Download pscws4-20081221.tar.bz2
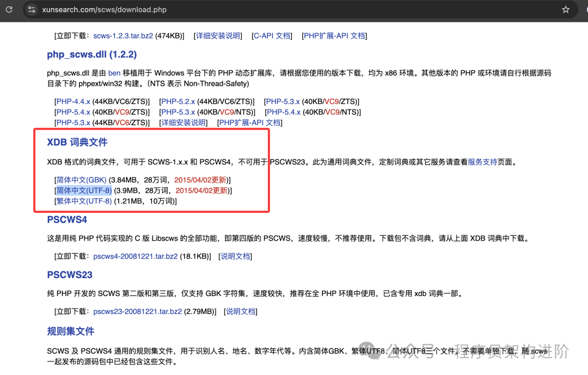 136,256
